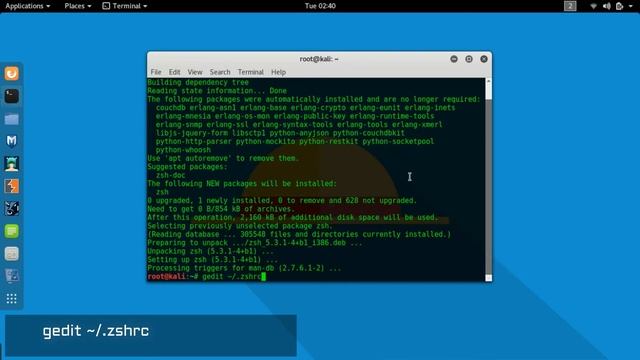Click the 'Suggested packages:' line
The image size is (640, 360).
pos(187,167)
